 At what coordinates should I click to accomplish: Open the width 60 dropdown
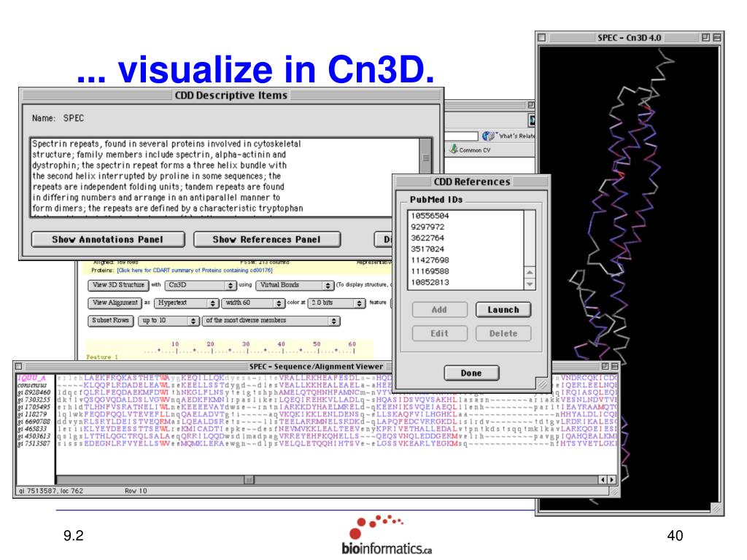tap(253, 303)
